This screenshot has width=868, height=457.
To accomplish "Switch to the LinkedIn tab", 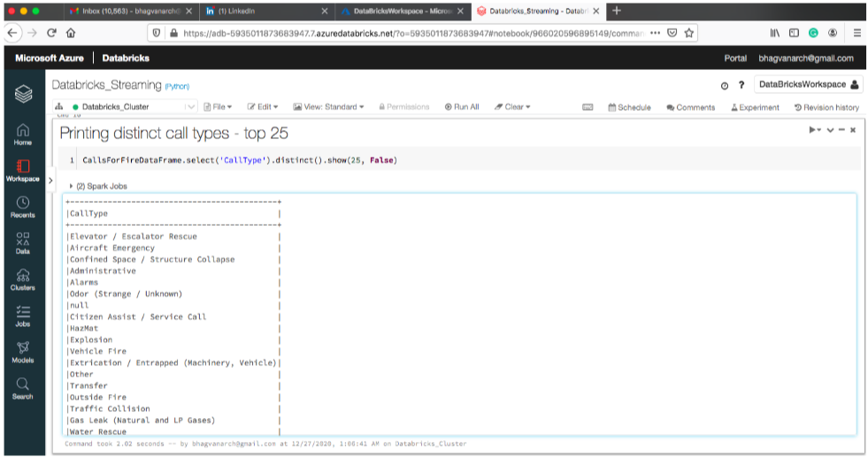I will 265,12.
